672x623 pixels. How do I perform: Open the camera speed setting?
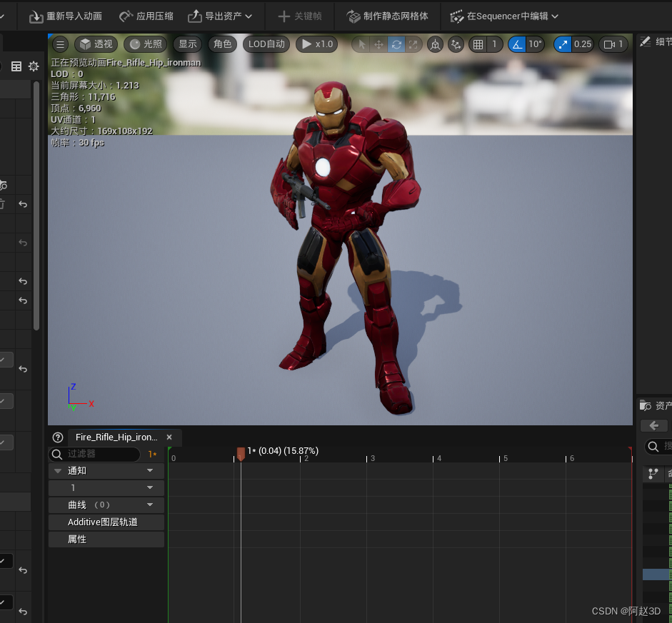[x=613, y=44]
